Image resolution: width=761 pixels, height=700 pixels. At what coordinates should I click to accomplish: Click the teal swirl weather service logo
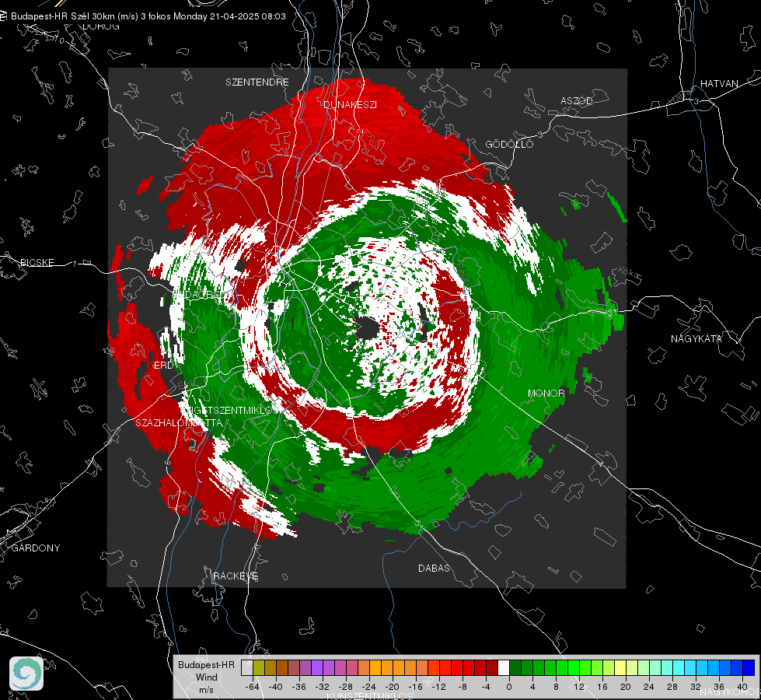click(26, 674)
